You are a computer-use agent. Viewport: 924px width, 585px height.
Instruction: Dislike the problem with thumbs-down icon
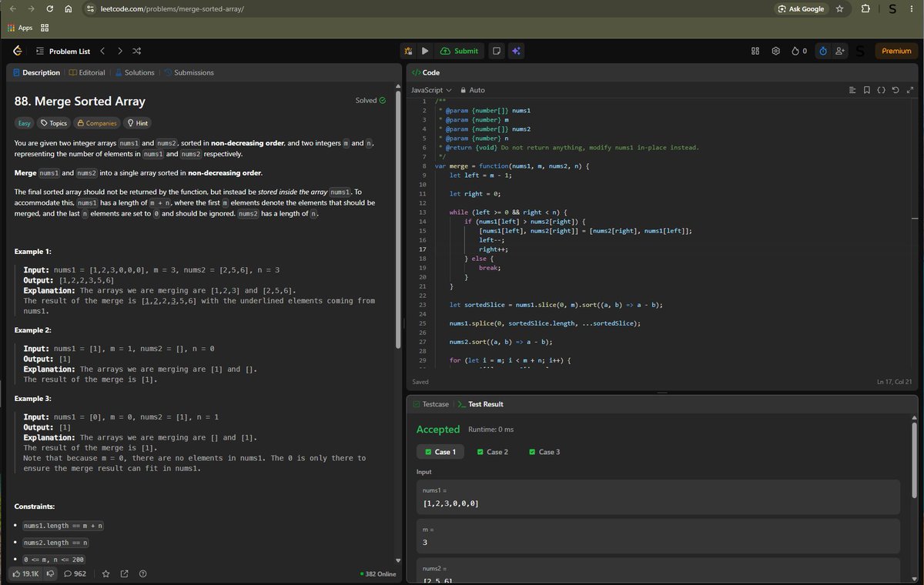[50, 573]
